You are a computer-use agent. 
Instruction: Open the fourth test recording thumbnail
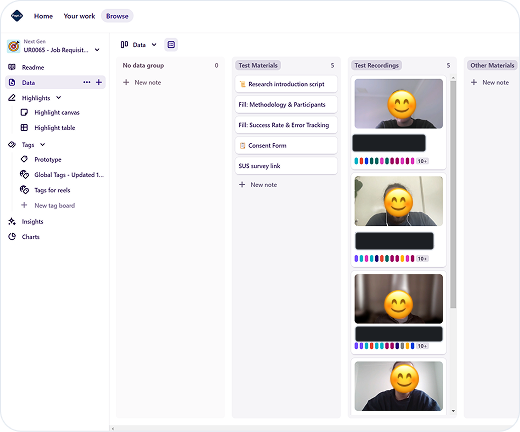(x=399, y=386)
